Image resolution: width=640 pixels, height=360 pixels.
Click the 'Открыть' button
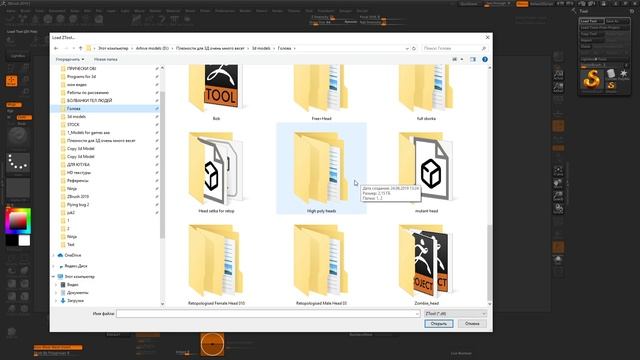click(439, 324)
